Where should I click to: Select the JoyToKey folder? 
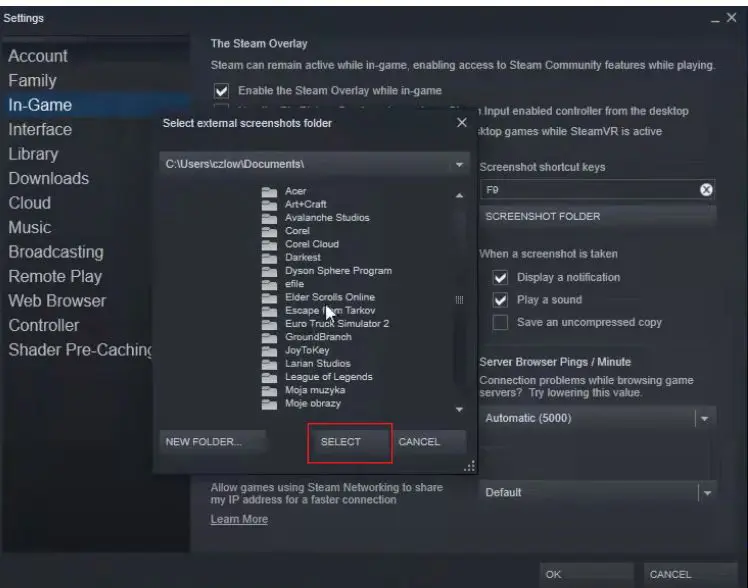pos(307,351)
